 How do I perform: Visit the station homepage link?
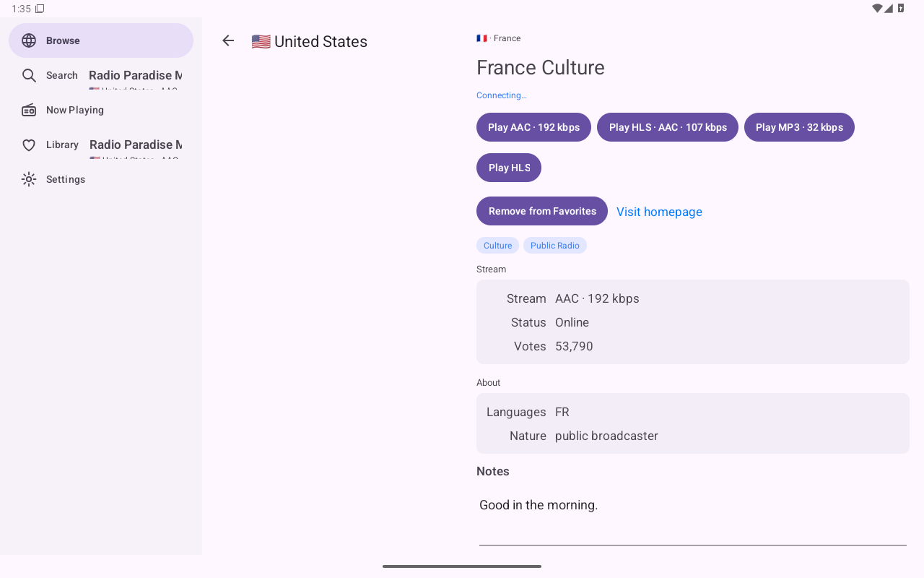click(659, 212)
